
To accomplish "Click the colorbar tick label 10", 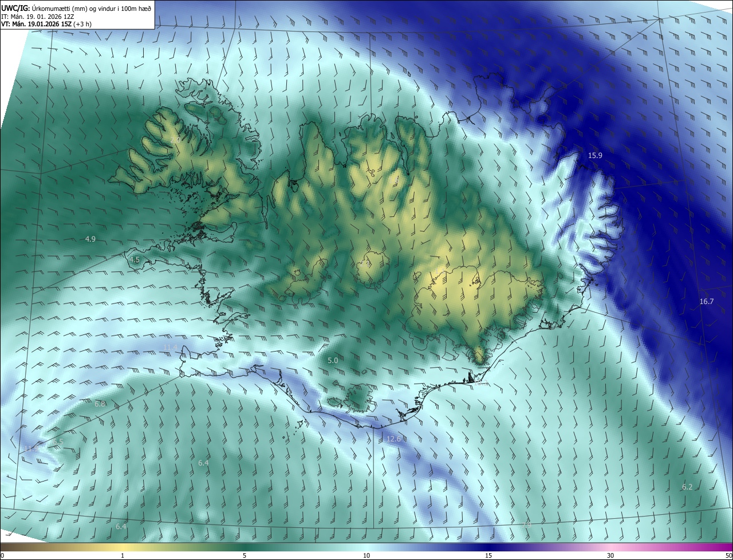I will [366, 555].
